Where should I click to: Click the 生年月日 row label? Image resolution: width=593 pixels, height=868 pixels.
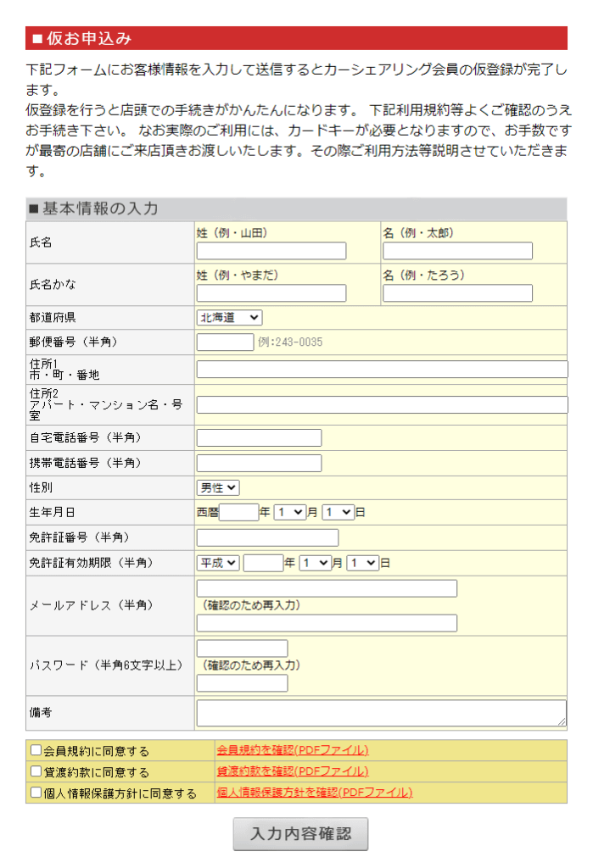pos(52,512)
